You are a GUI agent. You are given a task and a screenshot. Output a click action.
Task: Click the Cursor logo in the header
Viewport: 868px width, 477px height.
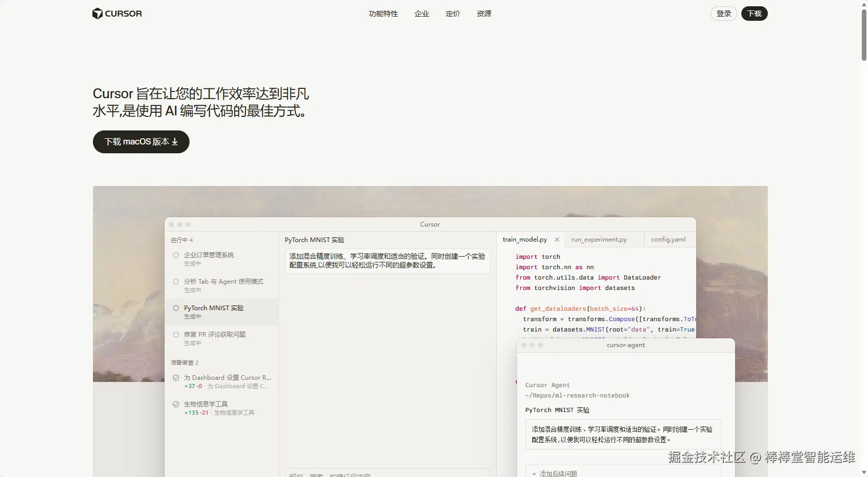tap(117, 14)
